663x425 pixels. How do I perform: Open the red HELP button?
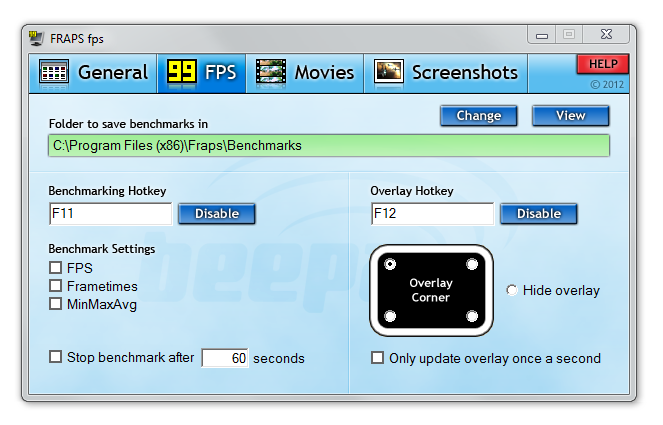[x=603, y=64]
